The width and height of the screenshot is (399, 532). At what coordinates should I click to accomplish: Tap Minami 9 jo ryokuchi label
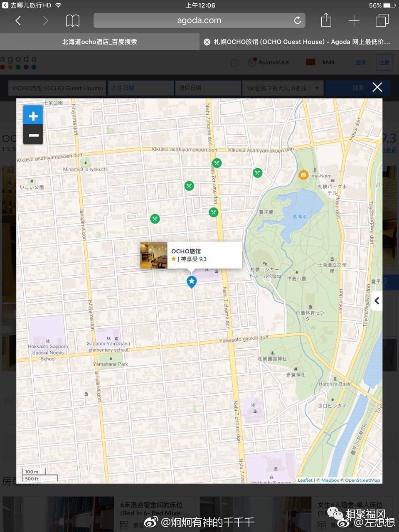(x=85, y=169)
